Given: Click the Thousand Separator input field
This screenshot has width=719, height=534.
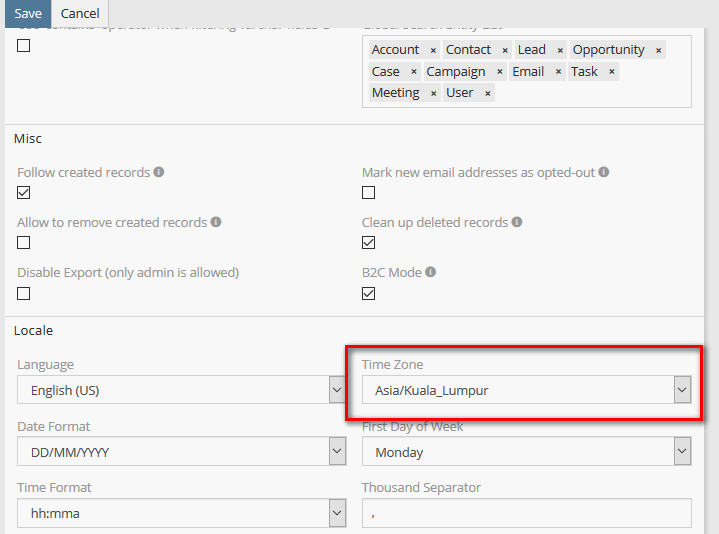Looking at the screenshot, I should pos(526,514).
